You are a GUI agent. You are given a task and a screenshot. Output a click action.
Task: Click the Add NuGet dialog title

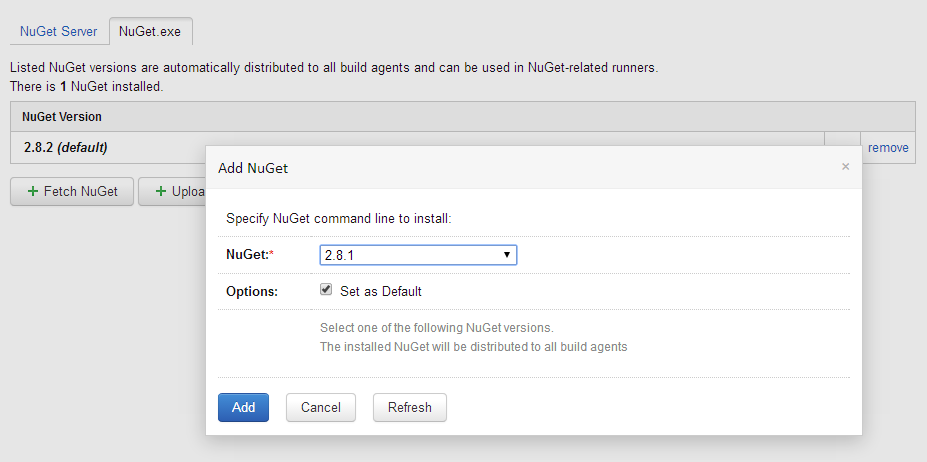click(253, 168)
